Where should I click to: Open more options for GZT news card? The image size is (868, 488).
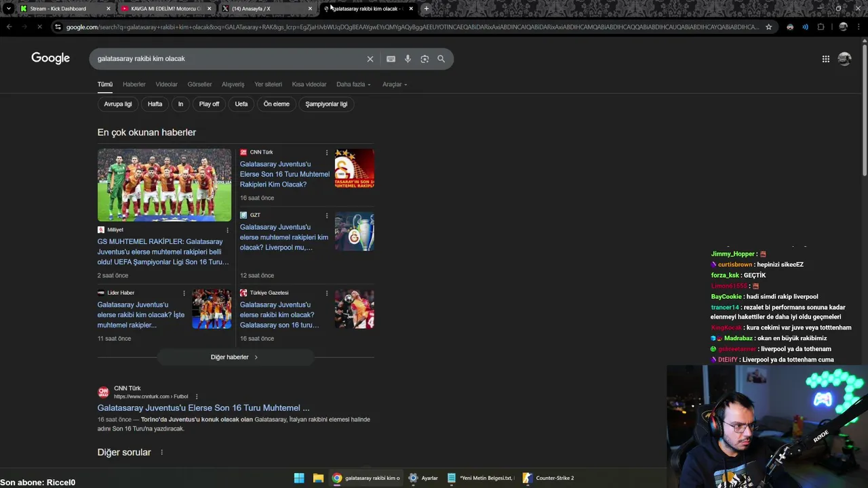click(x=326, y=216)
